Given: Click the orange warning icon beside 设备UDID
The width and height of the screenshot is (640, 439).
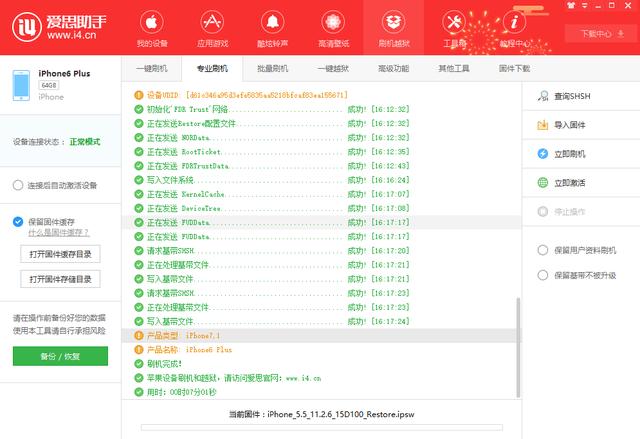Looking at the screenshot, I should [139, 95].
